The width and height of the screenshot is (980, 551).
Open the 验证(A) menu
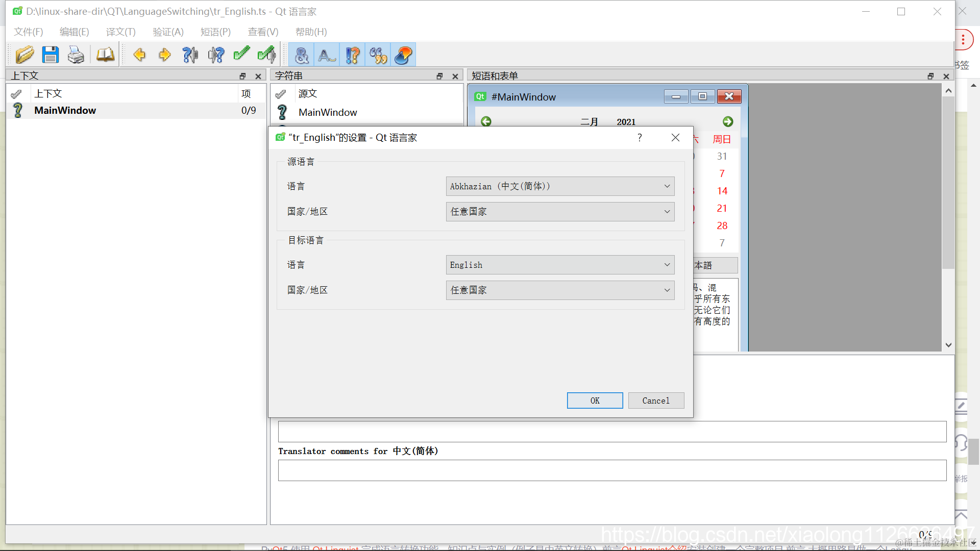click(168, 32)
